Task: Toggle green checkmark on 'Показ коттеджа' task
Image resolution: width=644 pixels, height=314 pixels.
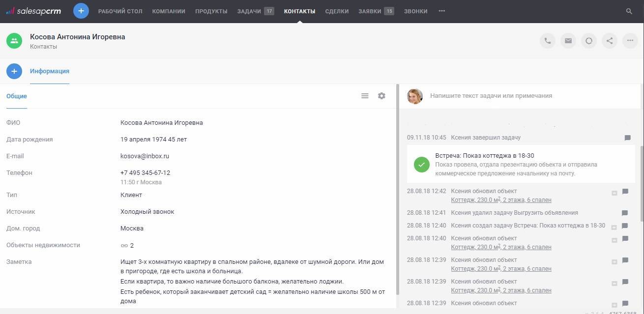Action: tap(421, 165)
